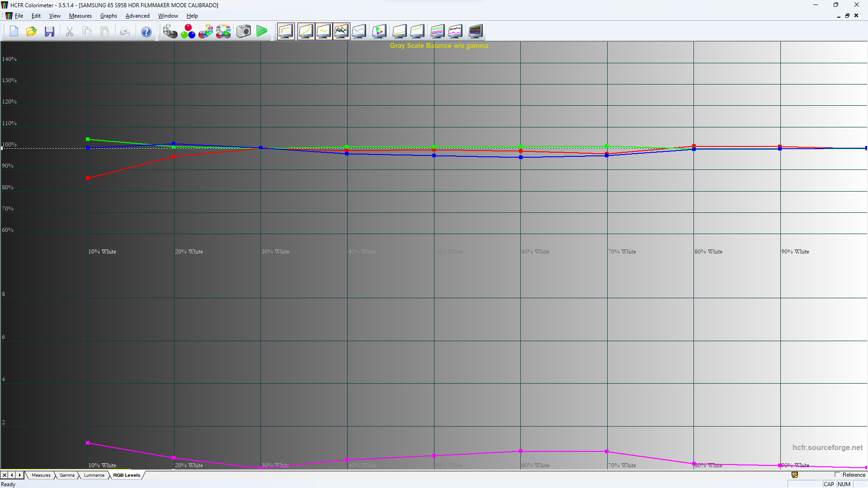Switch to the Luminance tab

click(x=94, y=475)
